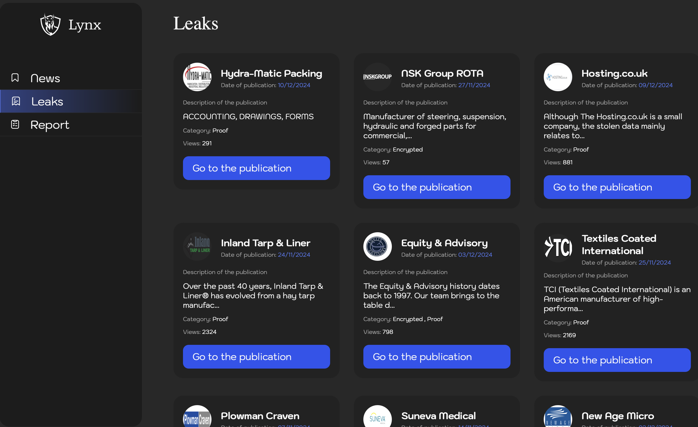The height and width of the screenshot is (427, 698).
Task: Go to the Equity & Advisory publication
Action: click(x=436, y=357)
